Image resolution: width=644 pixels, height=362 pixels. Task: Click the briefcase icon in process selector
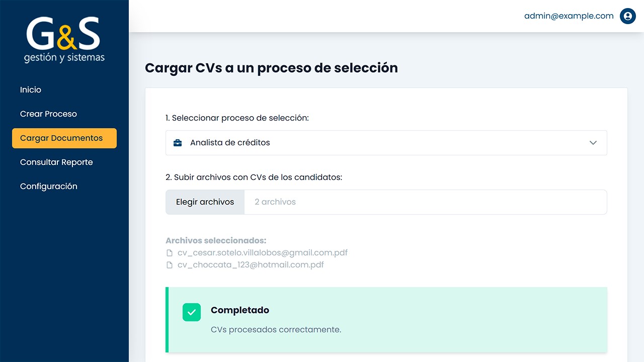[x=178, y=143]
